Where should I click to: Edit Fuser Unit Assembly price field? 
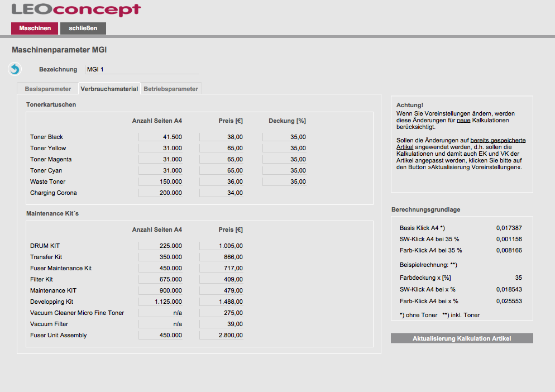click(x=221, y=335)
